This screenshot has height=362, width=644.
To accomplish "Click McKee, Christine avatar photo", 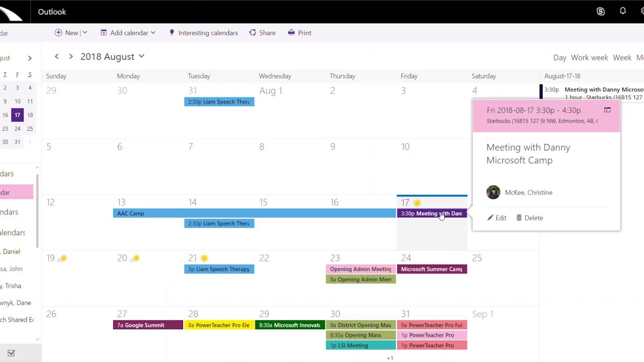I will coord(494,193).
